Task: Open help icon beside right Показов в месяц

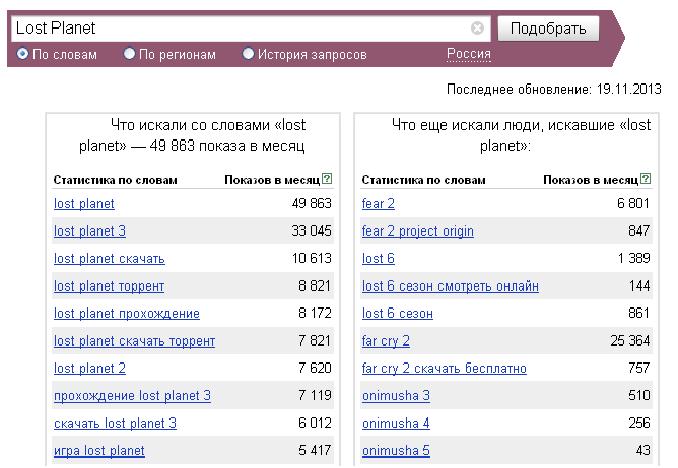Action: (645, 178)
